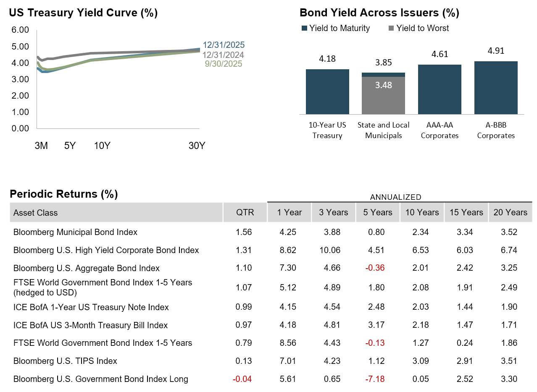The width and height of the screenshot is (537, 392).
Task: Click the Asset Class column header
Action: 36,213
